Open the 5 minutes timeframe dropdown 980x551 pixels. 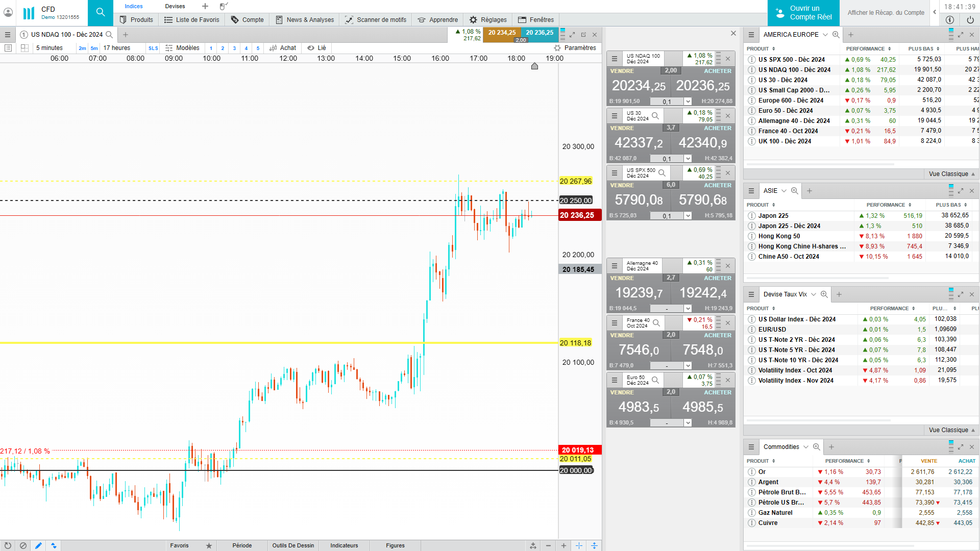pos(50,48)
